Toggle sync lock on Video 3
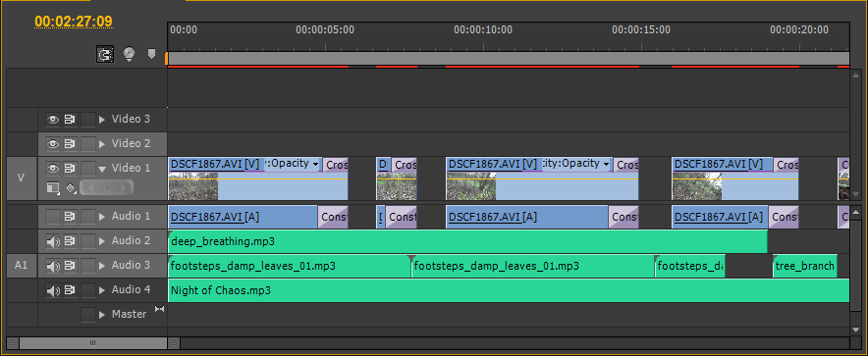This screenshot has width=868, height=356. pyautogui.click(x=70, y=119)
